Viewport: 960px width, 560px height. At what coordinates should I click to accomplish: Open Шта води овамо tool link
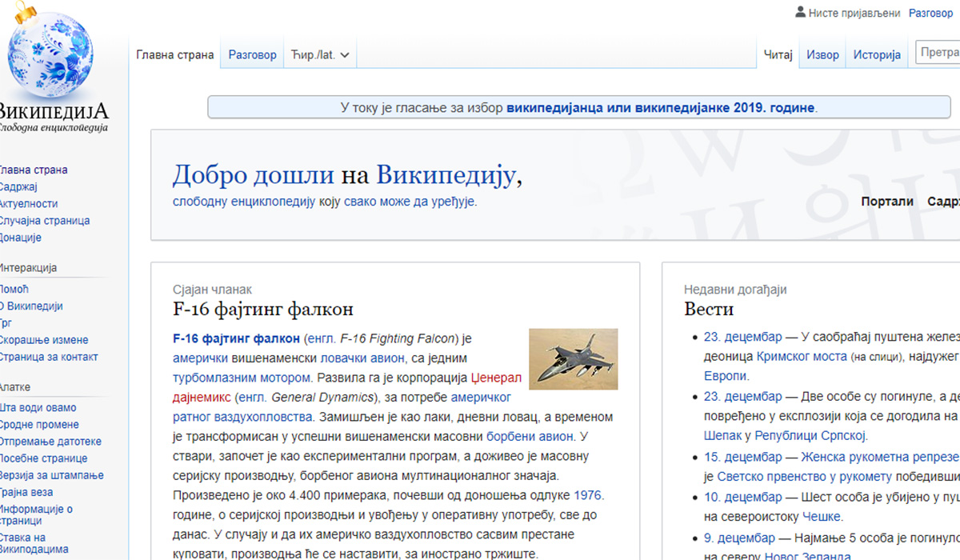[37, 407]
